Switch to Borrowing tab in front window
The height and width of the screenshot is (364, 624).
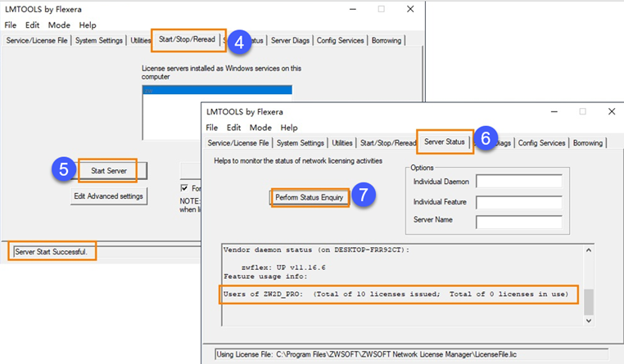click(x=588, y=143)
